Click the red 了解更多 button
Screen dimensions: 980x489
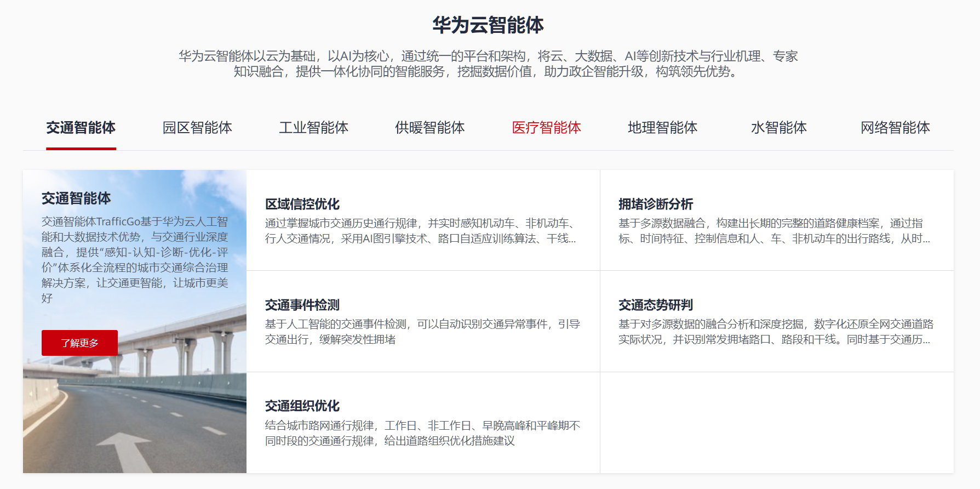click(x=79, y=343)
